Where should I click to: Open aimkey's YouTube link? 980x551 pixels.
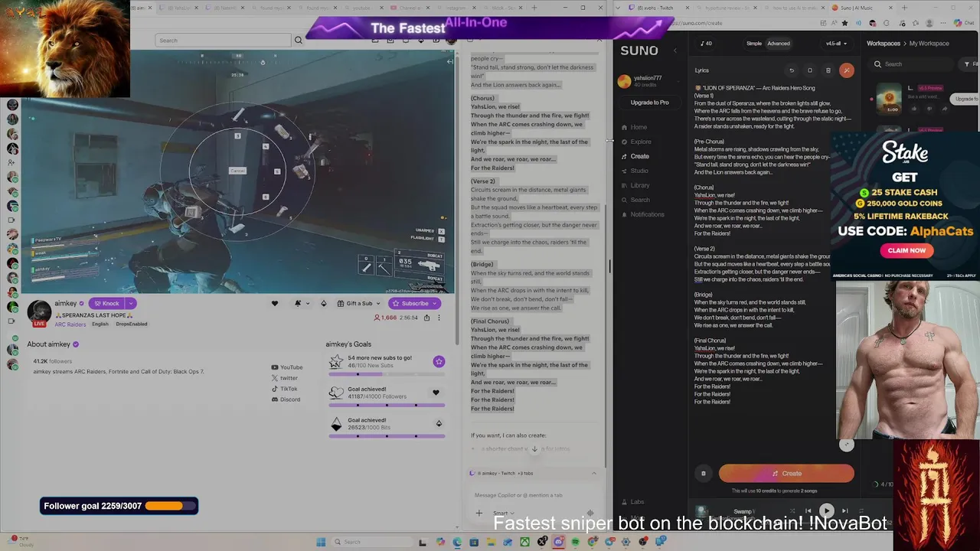(x=287, y=367)
